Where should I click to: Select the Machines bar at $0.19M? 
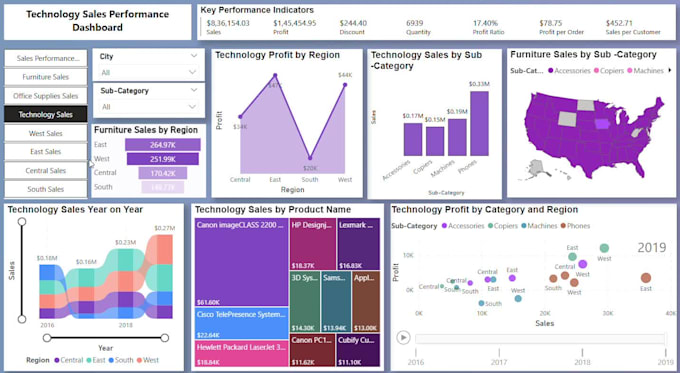pos(457,137)
